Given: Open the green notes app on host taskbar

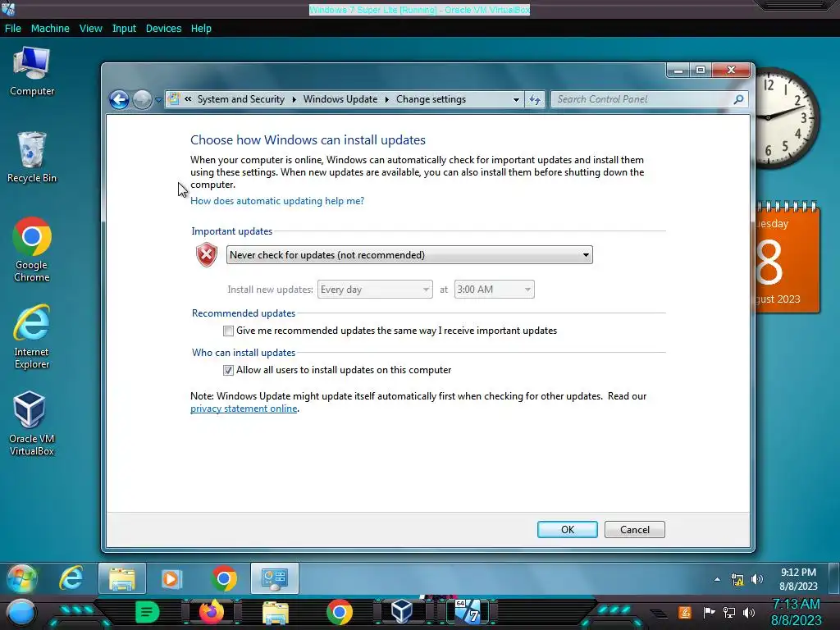Looking at the screenshot, I should pos(147,612).
